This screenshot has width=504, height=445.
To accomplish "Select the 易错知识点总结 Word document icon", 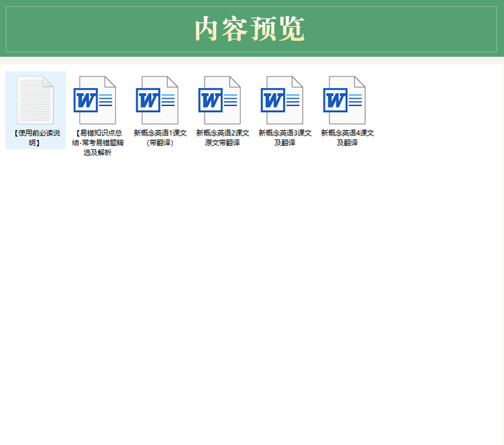I will (x=94, y=100).
